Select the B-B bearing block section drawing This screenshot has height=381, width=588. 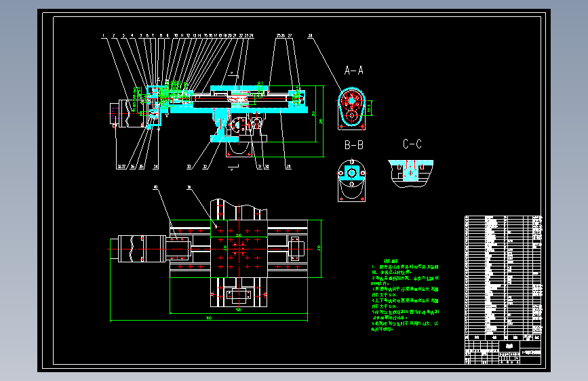[x=351, y=180]
